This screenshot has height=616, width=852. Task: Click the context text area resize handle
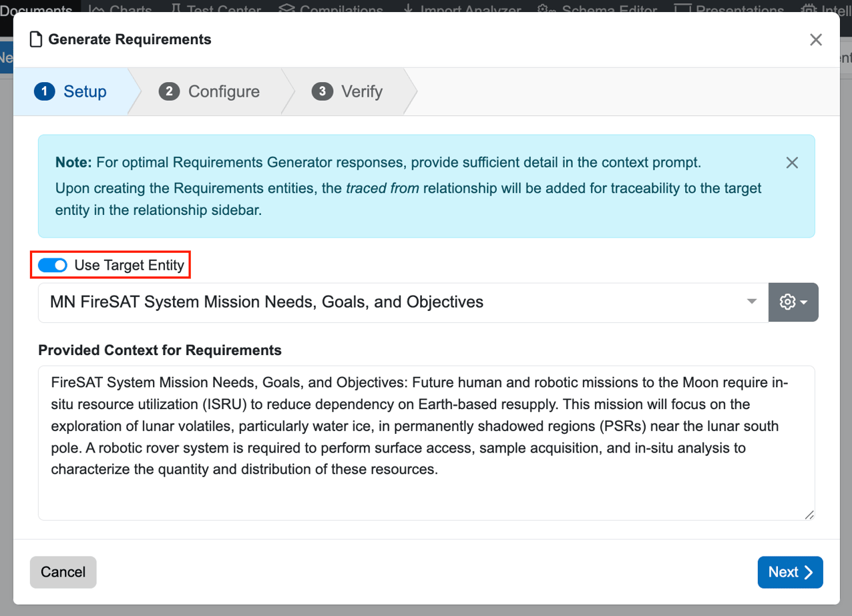pyautogui.click(x=809, y=515)
